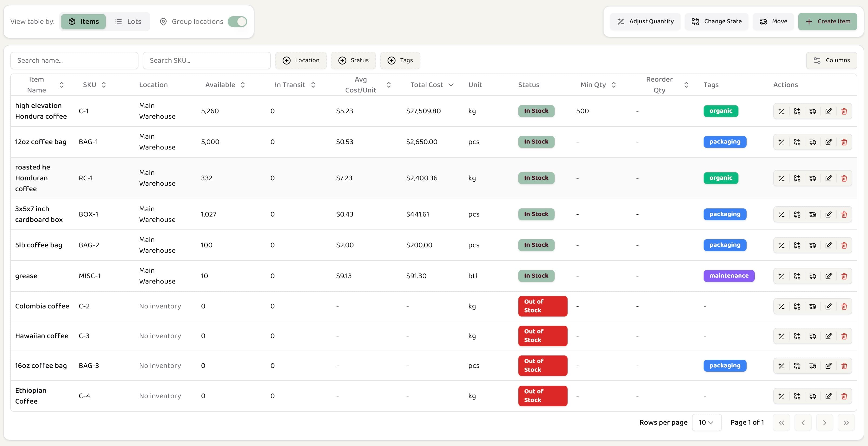Screen dimensions: 868x446
Task: Edit the Ethiopian Coffee item via pencil icon
Action: 829,396
